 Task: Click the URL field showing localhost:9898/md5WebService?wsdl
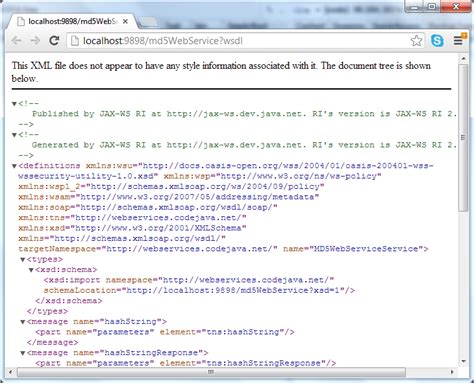[245, 41]
